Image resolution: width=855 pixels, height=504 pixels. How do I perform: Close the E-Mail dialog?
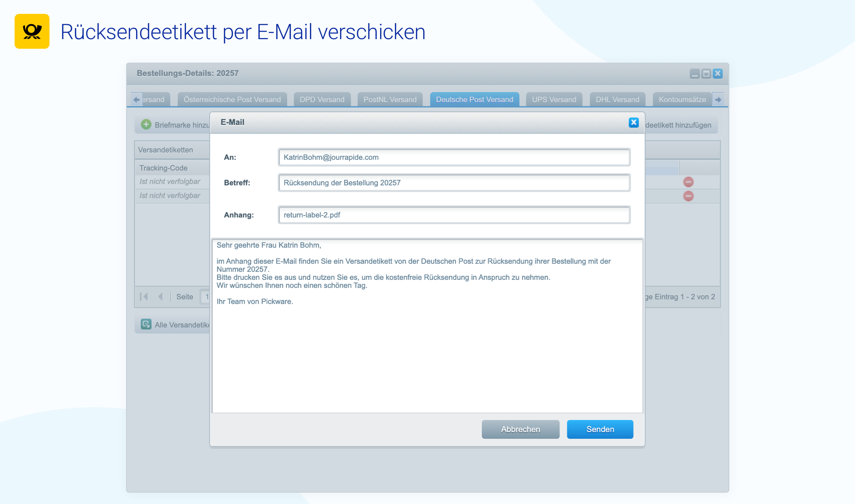point(633,122)
